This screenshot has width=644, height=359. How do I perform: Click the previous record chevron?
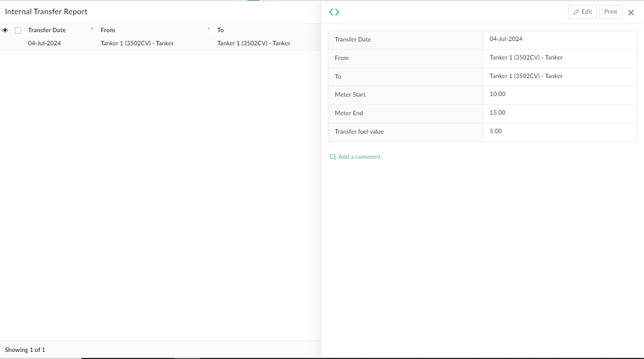[331, 11]
